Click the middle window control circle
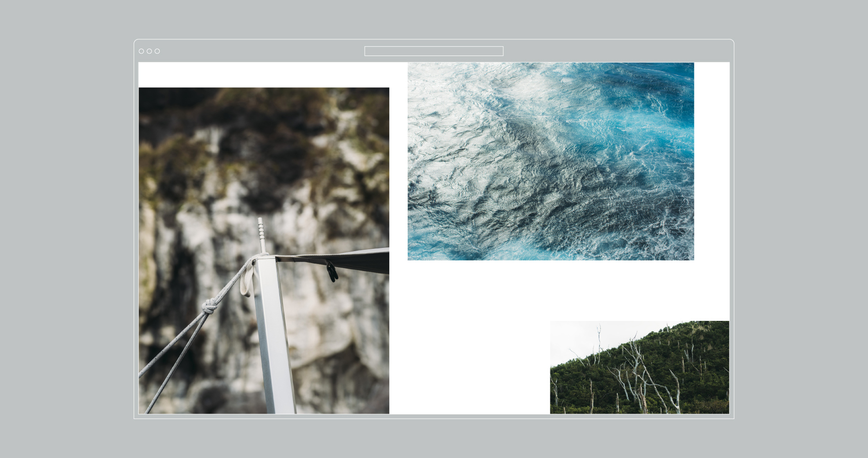This screenshot has width=868, height=458. [x=149, y=51]
